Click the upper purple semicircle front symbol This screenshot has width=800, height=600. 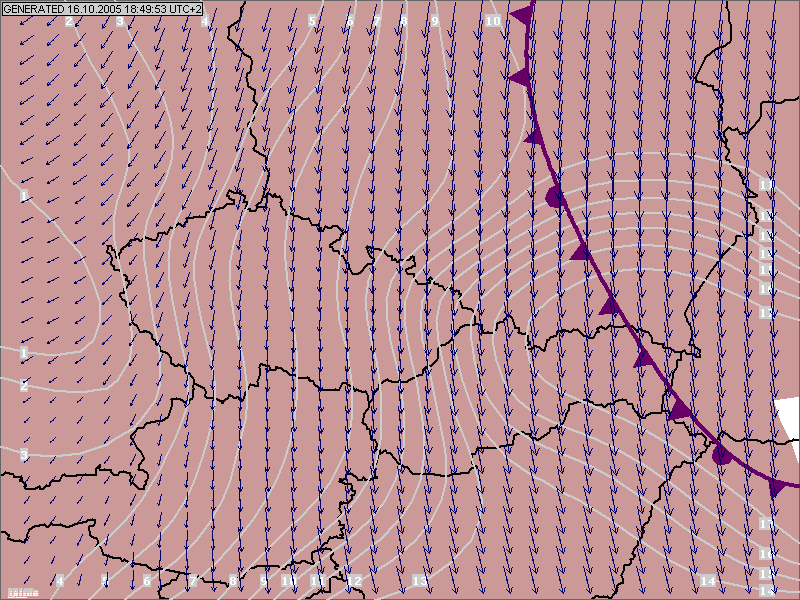[x=555, y=196]
